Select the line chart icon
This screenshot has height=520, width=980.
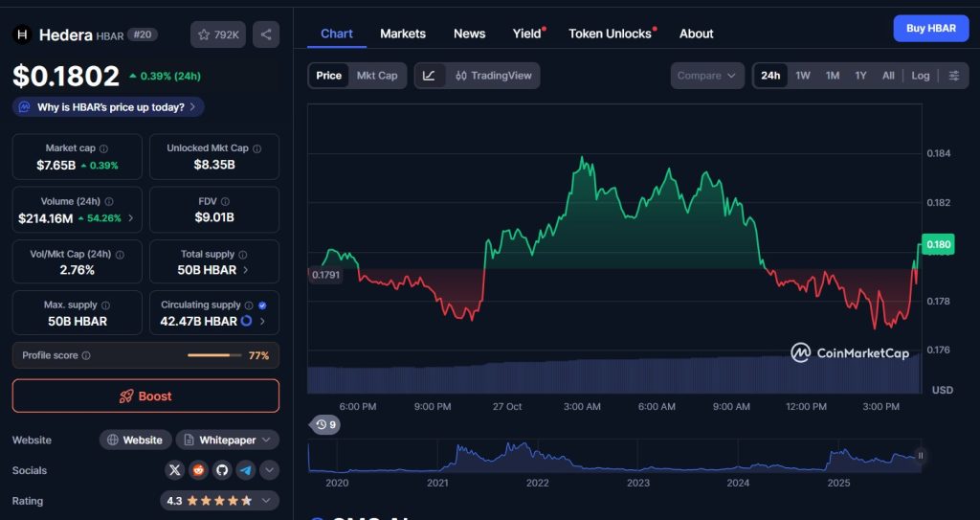click(430, 76)
